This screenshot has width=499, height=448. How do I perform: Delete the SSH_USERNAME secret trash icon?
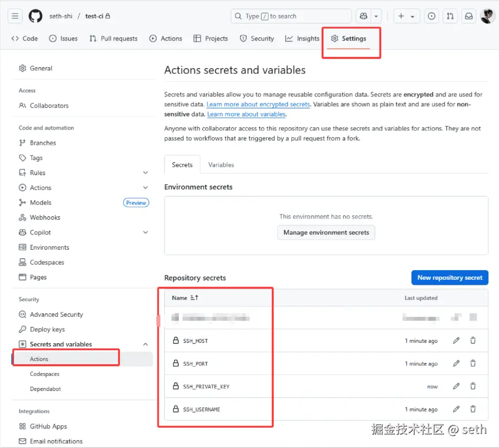tap(473, 409)
